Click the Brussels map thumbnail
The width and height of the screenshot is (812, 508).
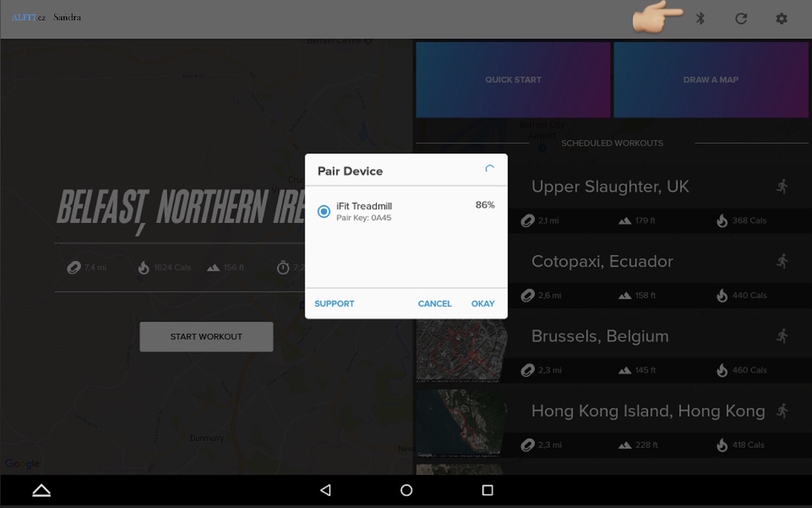click(x=461, y=350)
